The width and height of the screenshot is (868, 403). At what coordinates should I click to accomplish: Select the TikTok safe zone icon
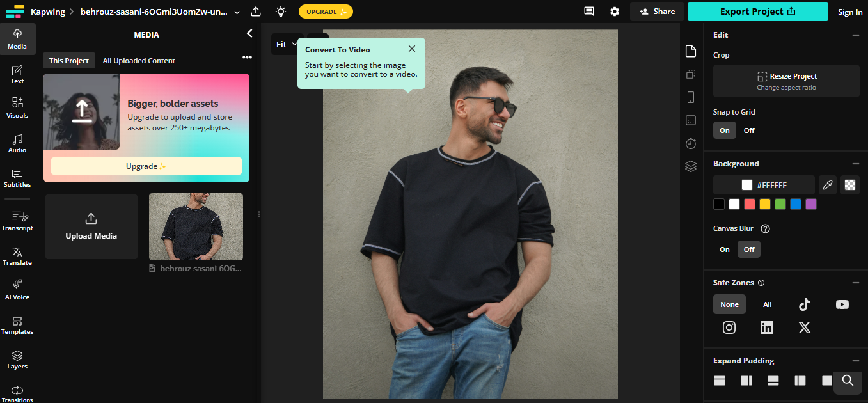805,304
